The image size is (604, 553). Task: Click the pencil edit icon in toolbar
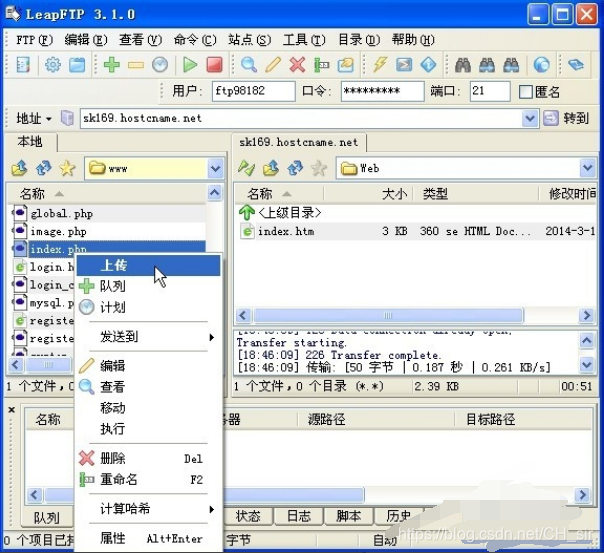pyautogui.click(x=273, y=65)
